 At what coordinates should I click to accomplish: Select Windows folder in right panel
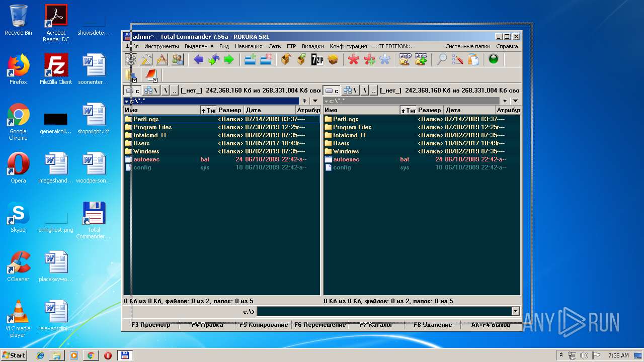click(x=422, y=151)
